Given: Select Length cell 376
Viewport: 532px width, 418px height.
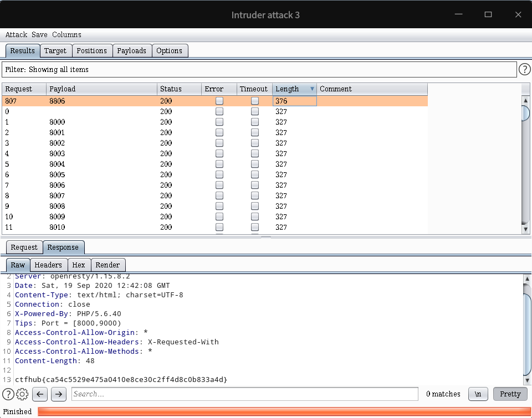Looking at the screenshot, I should tap(294, 101).
